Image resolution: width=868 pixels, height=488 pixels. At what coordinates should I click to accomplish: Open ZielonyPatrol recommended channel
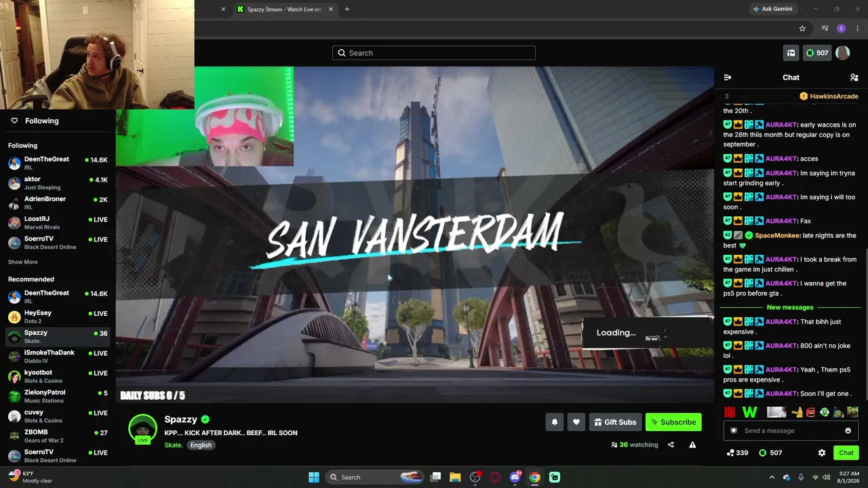click(58, 396)
